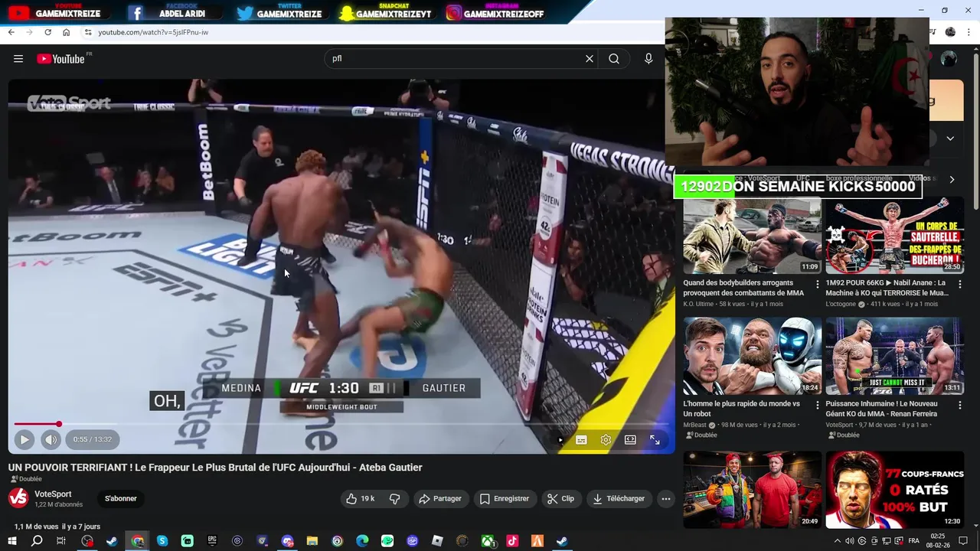Go to the YouTube home logo
This screenshot has height=551, width=980.
(60, 59)
